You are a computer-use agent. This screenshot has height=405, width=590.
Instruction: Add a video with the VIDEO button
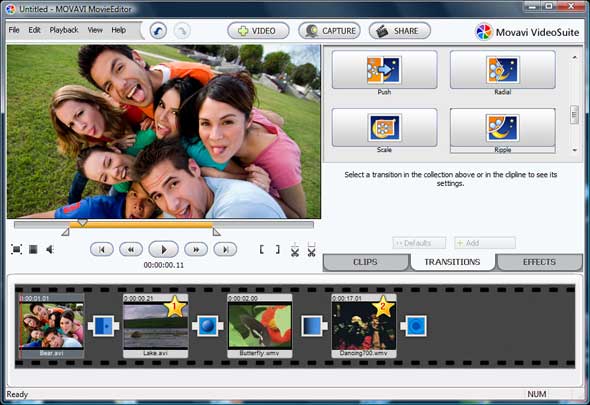pos(258,30)
